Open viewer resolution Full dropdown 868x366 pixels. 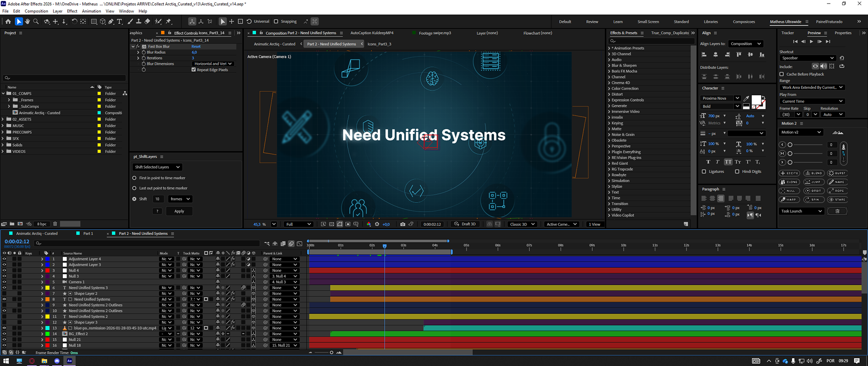[x=298, y=224]
